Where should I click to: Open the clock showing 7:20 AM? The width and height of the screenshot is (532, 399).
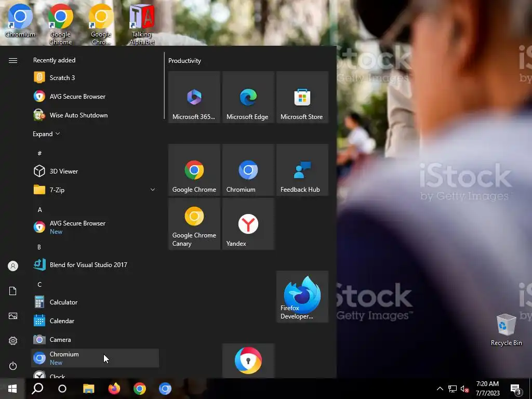pos(487,389)
